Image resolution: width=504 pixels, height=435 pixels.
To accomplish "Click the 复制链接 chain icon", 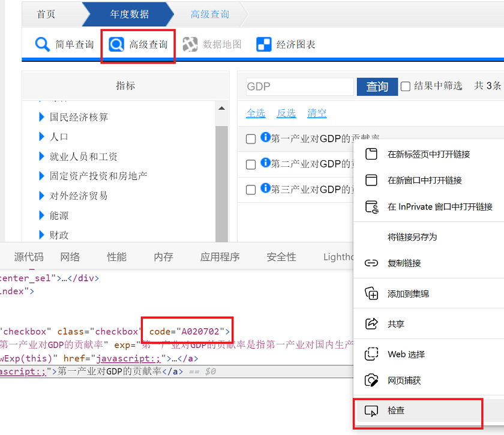I will [371, 263].
